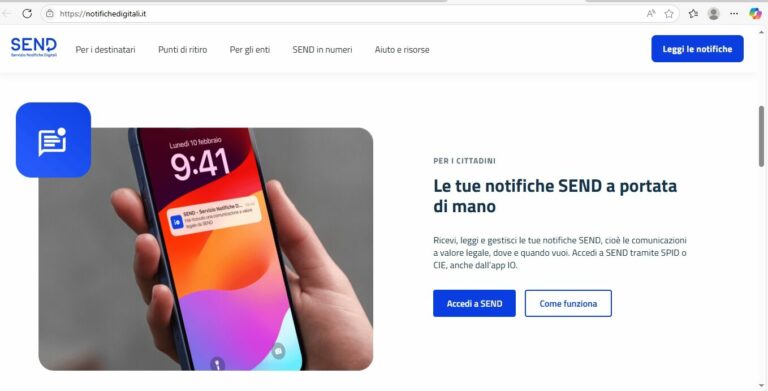
Task: Open SEND in numeri page
Action: pyautogui.click(x=322, y=49)
